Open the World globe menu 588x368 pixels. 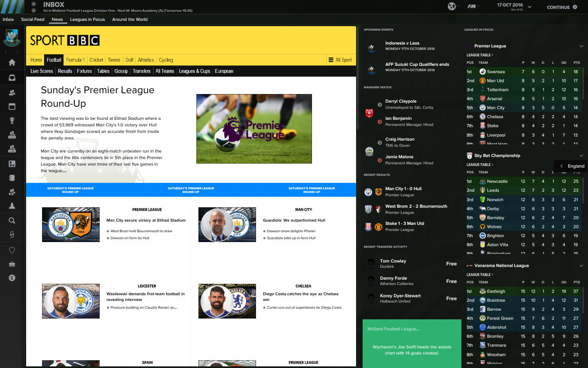[x=452, y=7]
